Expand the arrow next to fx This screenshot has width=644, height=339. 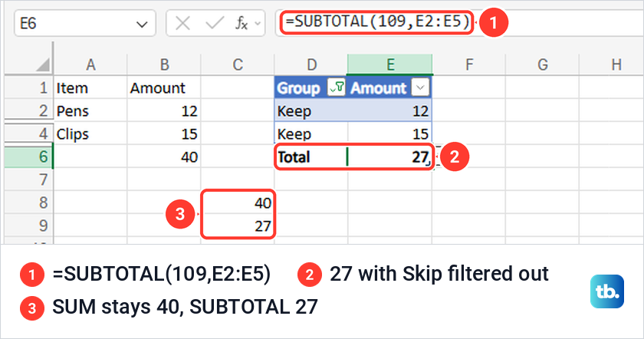point(258,24)
